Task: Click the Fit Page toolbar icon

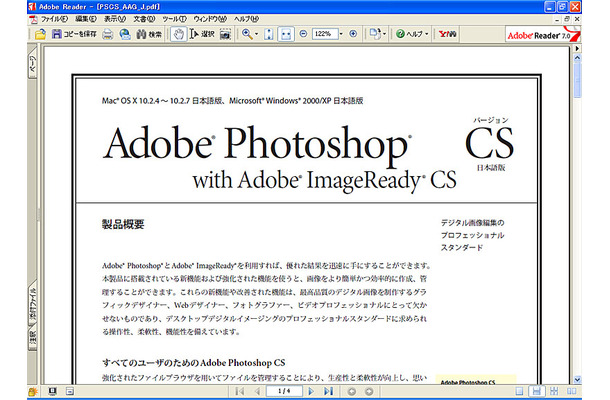Action: [x=268, y=34]
